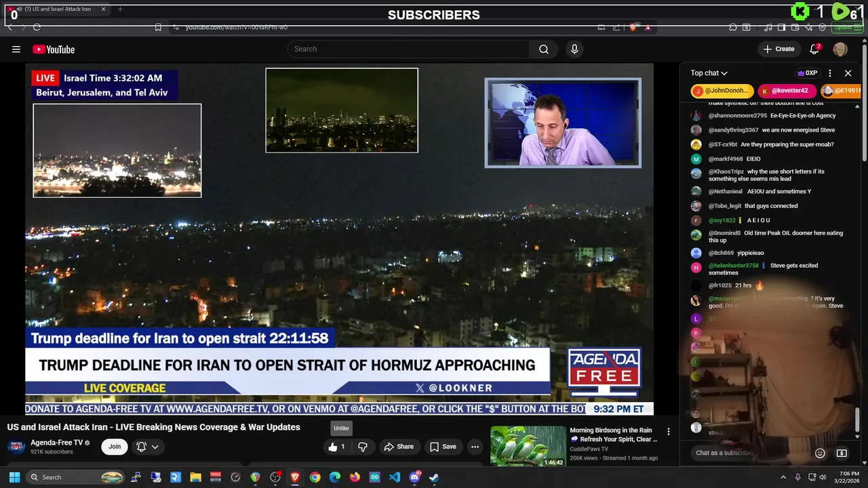Select @sandythring3367 chat message
The image size is (868, 488).
click(x=798, y=130)
